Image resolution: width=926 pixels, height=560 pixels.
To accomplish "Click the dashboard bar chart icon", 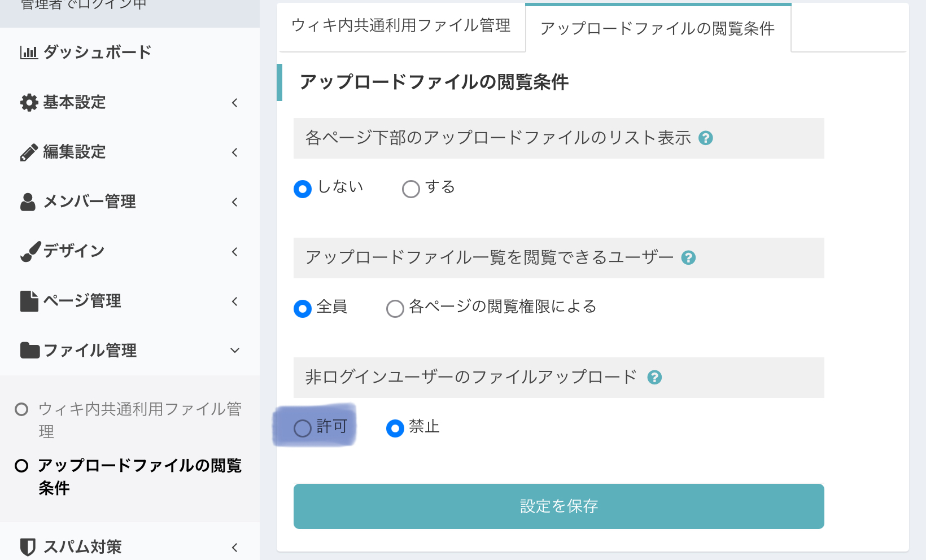I will (28, 53).
